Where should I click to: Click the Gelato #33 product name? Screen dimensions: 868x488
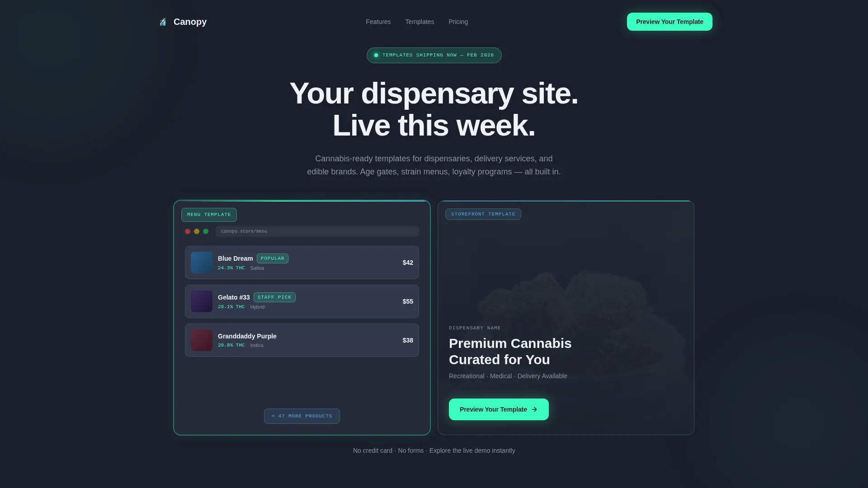234,297
